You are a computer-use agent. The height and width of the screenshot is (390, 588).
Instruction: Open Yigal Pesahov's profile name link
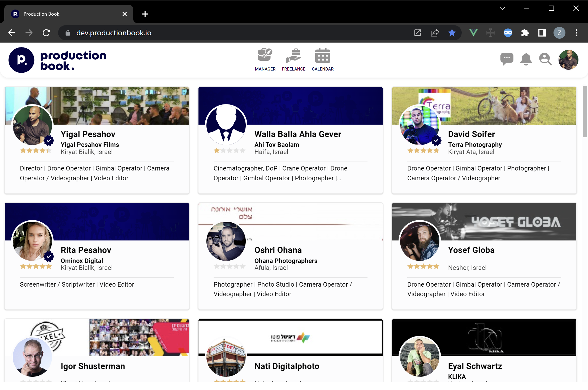pyautogui.click(x=88, y=134)
